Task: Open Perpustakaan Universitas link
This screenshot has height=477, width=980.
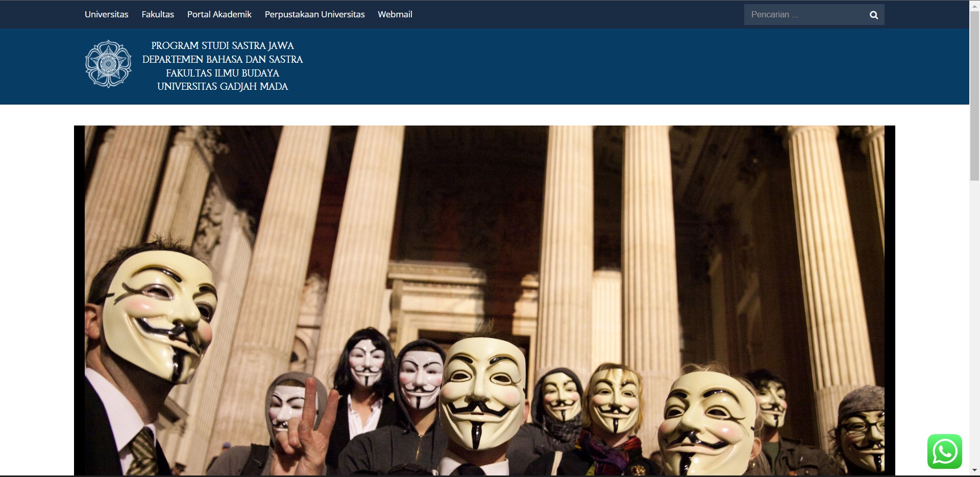Action: coord(314,14)
